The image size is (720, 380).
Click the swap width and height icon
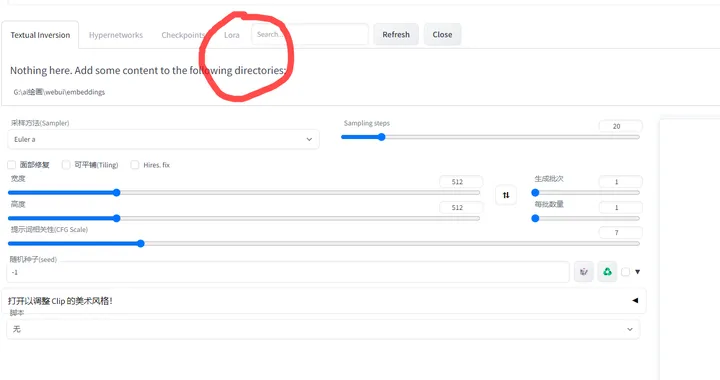tap(506, 195)
